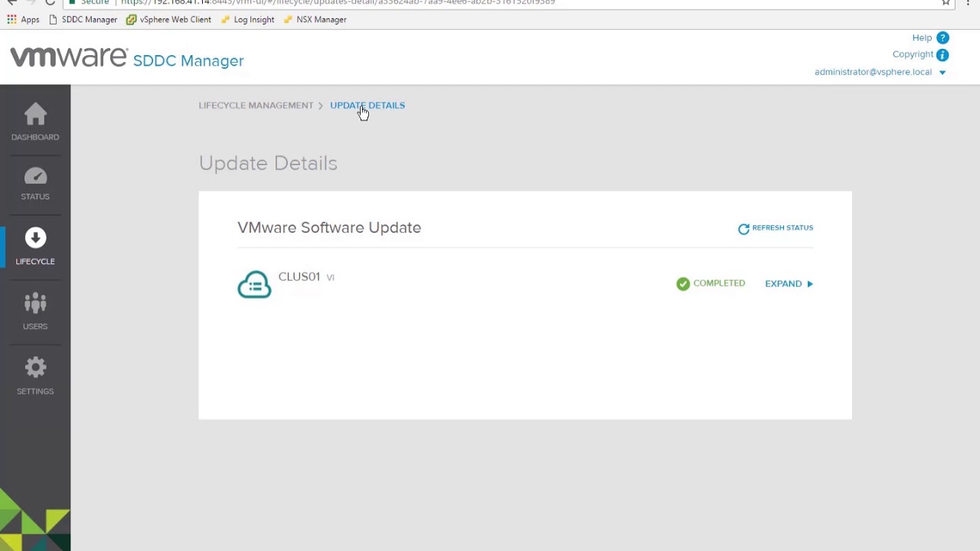Open the Log Insight bookmark
Viewport: 980px width, 551px height.
coord(253,19)
